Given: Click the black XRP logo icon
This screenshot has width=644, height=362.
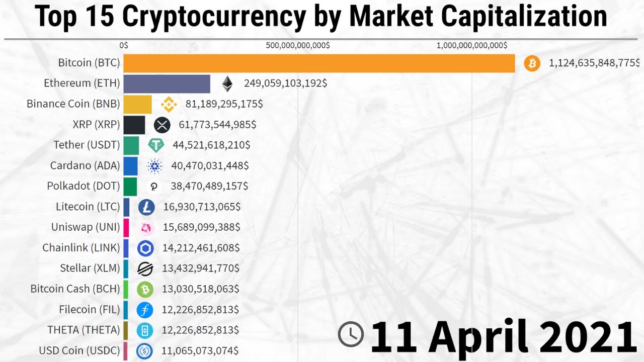Looking at the screenshot, I should point(162,125).
